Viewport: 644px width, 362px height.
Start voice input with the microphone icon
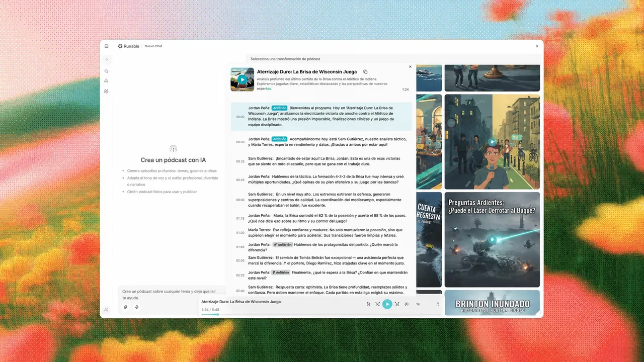pyautogui.click(x=136, y=307)
